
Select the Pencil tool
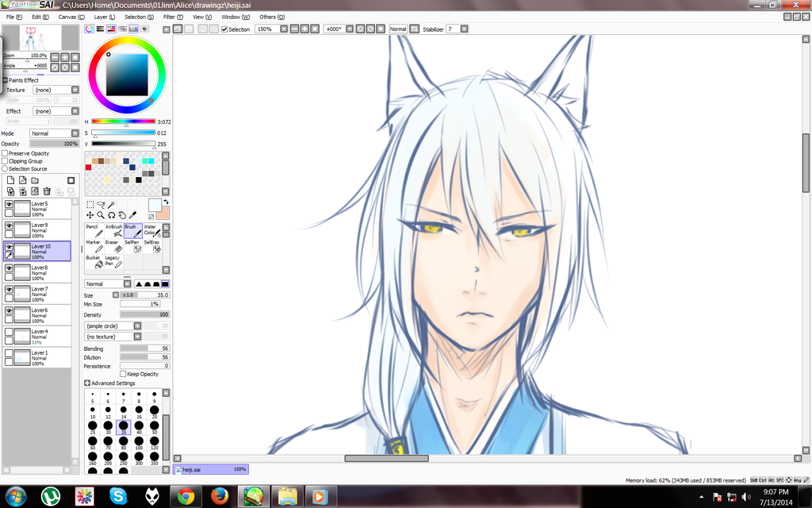pyautogui.click(x=94, y=231)
